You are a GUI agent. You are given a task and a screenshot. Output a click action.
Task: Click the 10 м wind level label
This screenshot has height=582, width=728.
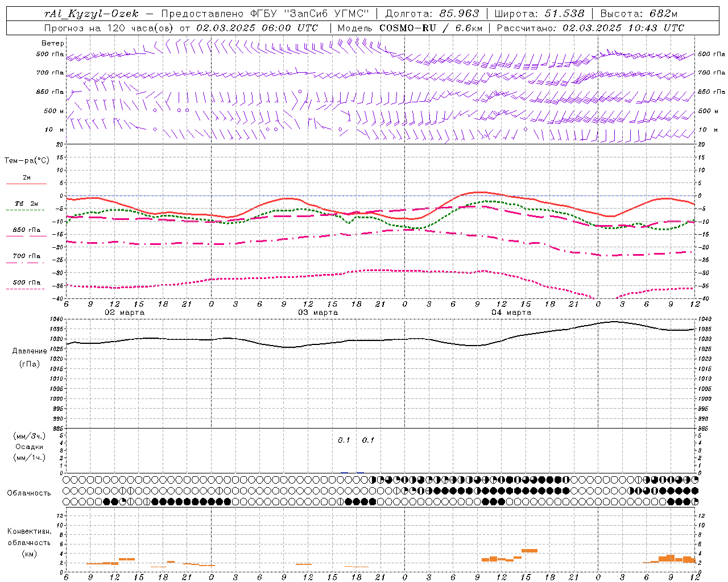click(x=55, y=130)
